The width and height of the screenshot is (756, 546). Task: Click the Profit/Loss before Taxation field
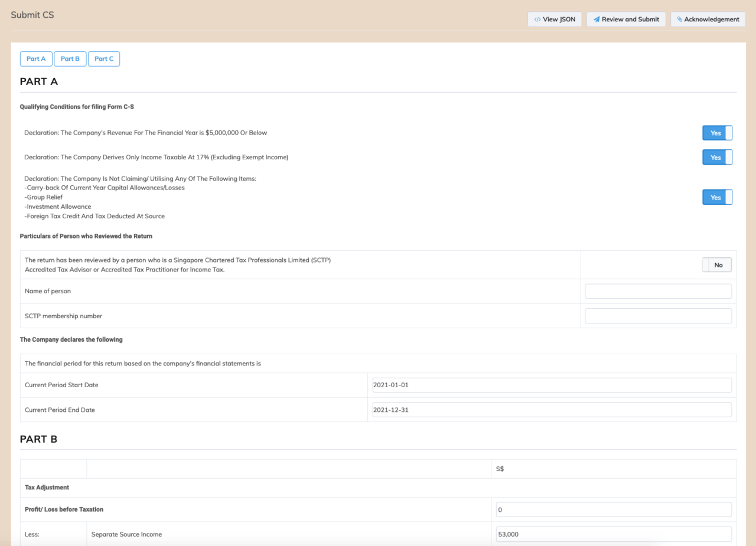coord(614,509)
